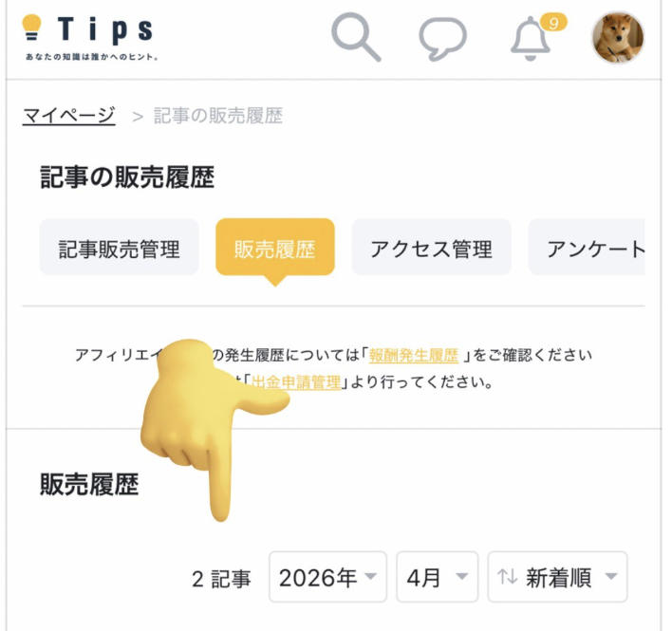Click the orange notification count badge
The width and height of the screenshot is (672, 631).
click(x=553, y=23)
